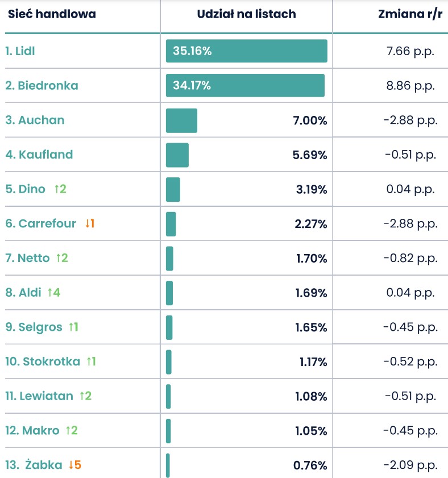Click Aldi's up-4 rank change indicator
Screen dimensions: 448x478
pos(54,292)
